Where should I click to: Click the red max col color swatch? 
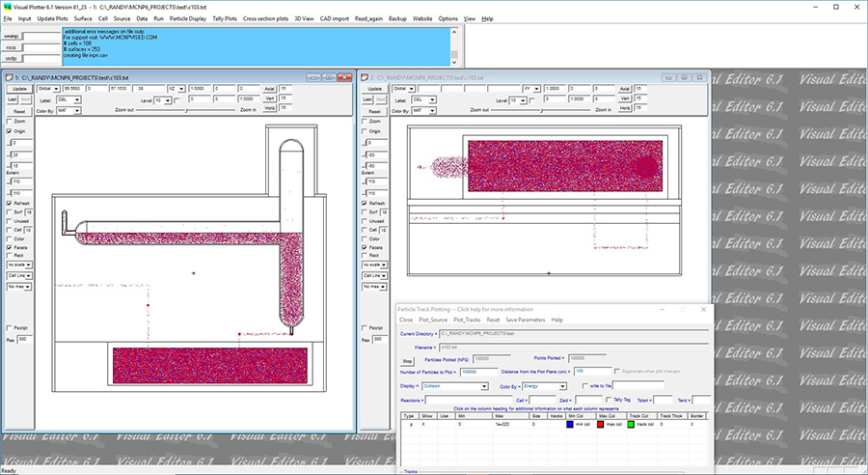(x=601, y=425)
